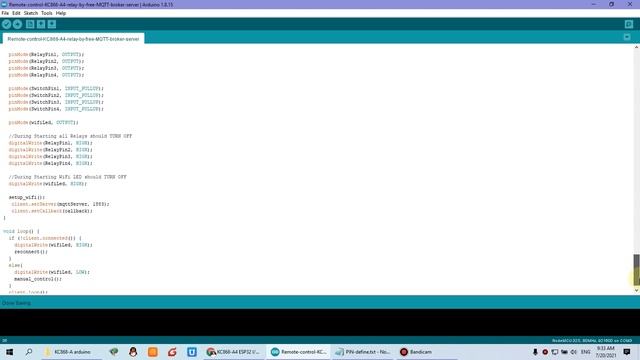Open the Sketch menu
Image resolution: width=640 pixels, height=360 pixels.
[31, 13]
